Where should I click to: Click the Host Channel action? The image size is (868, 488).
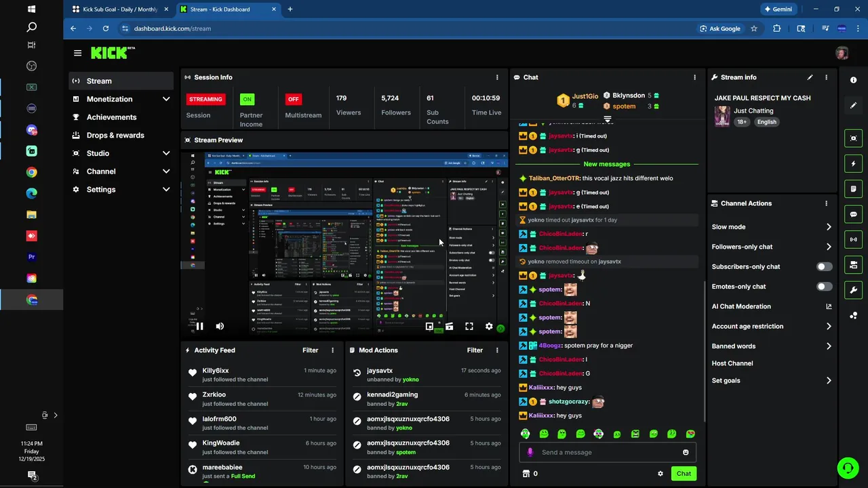[x=732, y=363]
